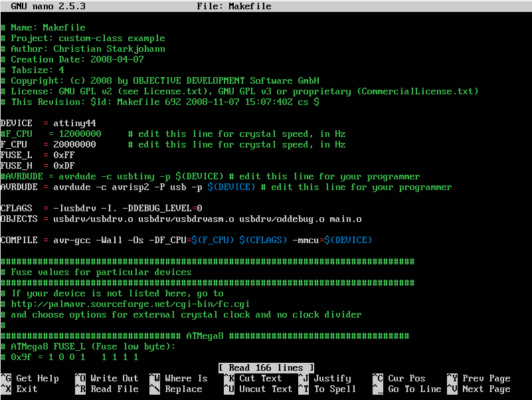Click 'CommercialLicense.txt' in License line
The image size is (532, 400).
coord(417,91)
